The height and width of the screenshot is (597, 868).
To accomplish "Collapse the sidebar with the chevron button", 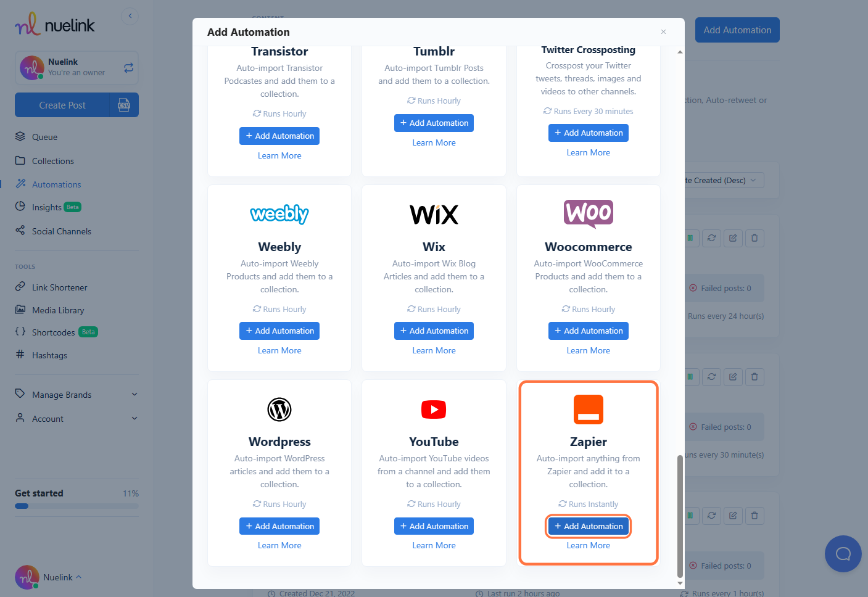I will coord(130,16).
